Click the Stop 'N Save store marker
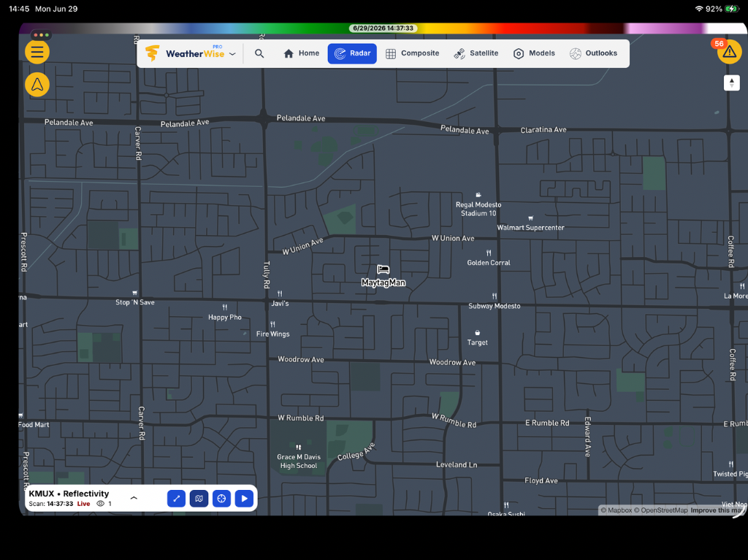 135,298
